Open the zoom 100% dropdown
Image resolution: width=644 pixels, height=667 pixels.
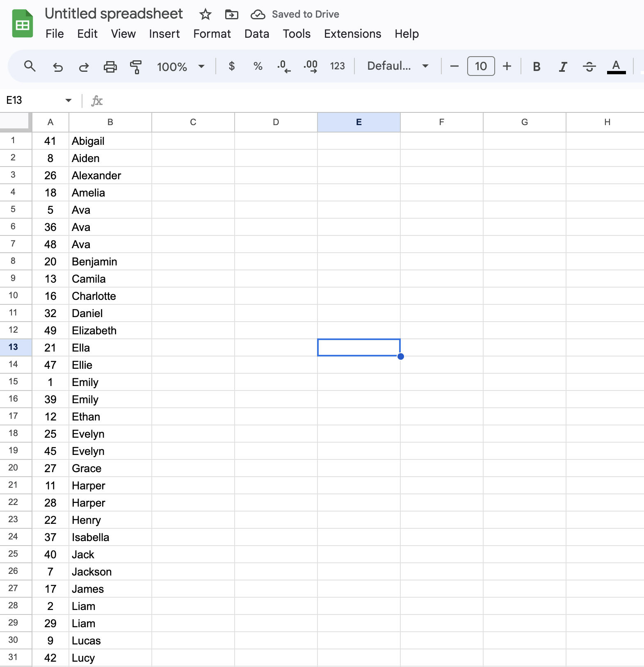180,66
